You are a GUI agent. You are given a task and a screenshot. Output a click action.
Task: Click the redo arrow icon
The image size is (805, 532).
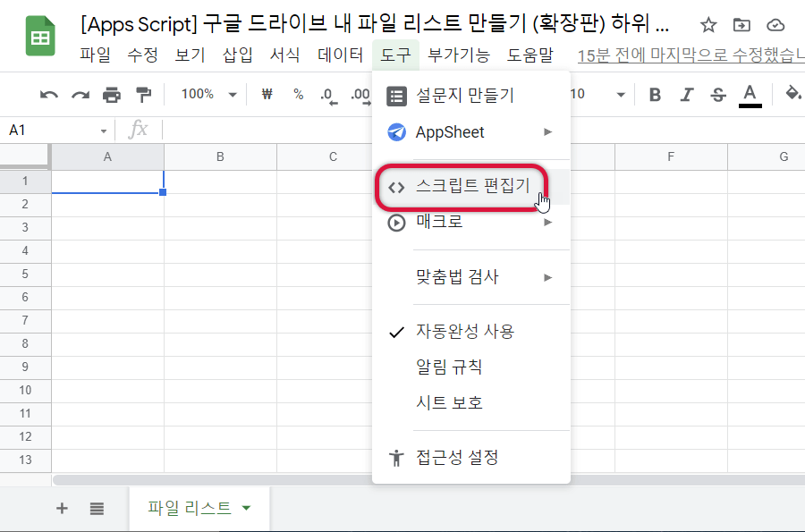[80, 95]
